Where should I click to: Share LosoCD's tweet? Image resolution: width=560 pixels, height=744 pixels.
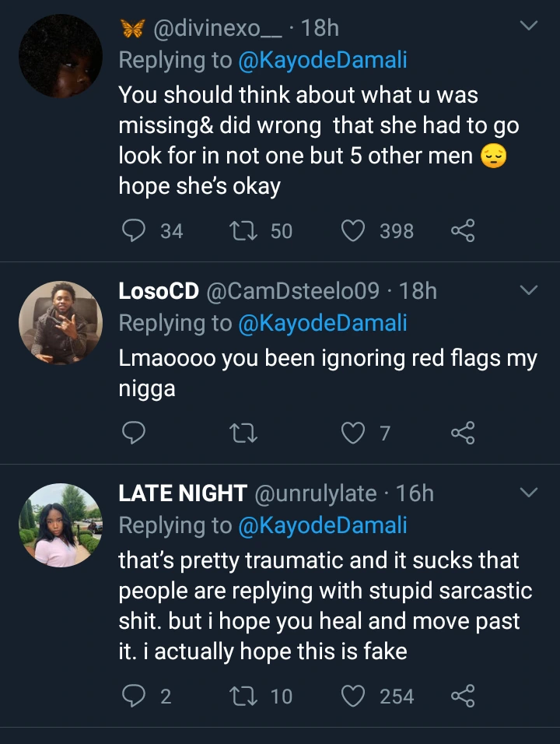coord(462,433)
